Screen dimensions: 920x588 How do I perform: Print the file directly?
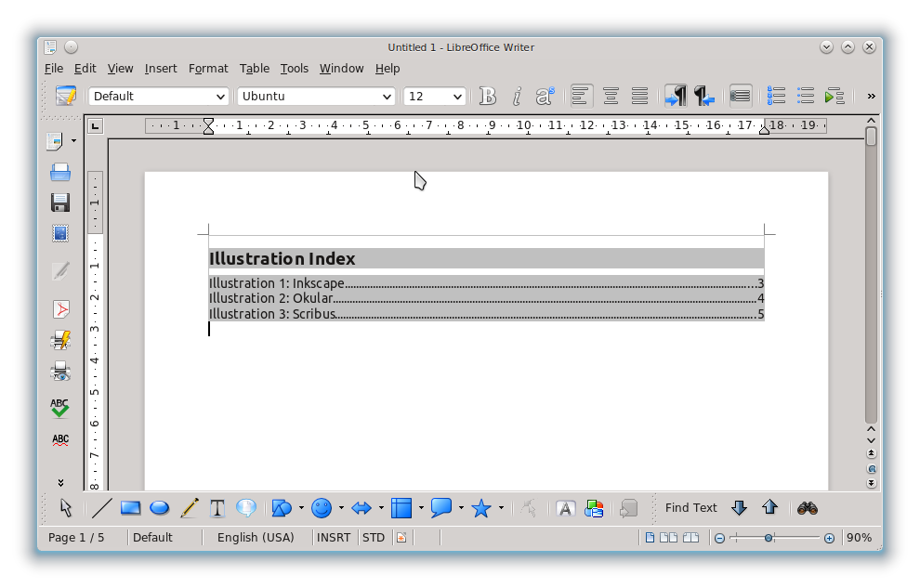60,339
